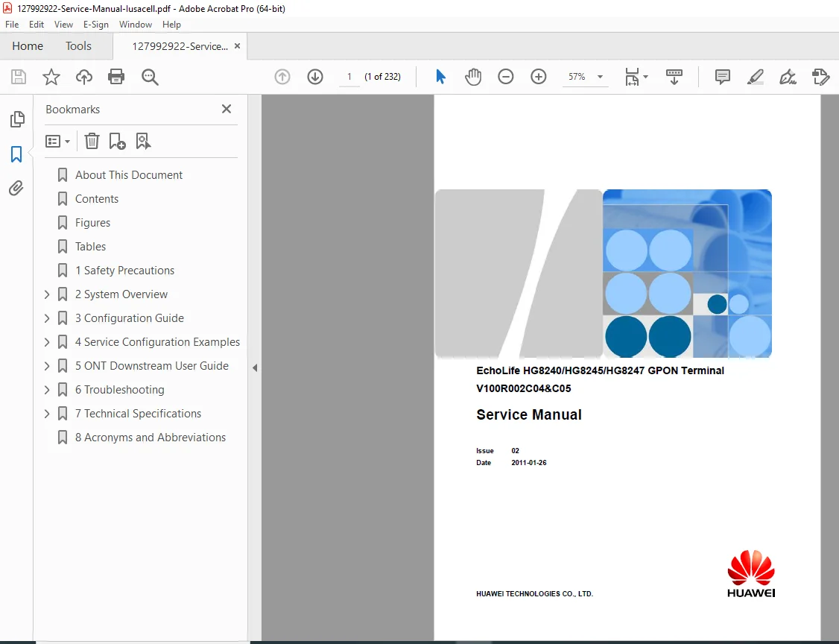Open 1 Safety Precautions bookmark
The width and height of the screenshot is (839, 644).
pyautogui.click(x=124, y=271)
